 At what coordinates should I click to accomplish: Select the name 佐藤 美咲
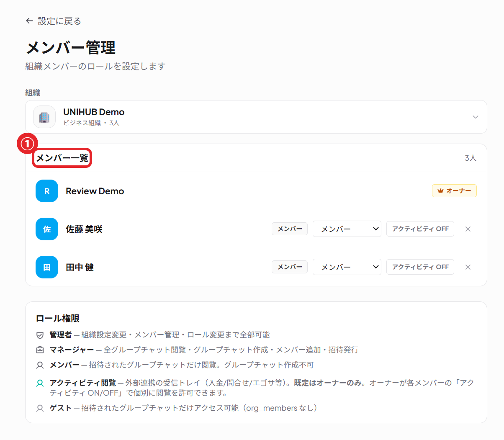(84, 229)
